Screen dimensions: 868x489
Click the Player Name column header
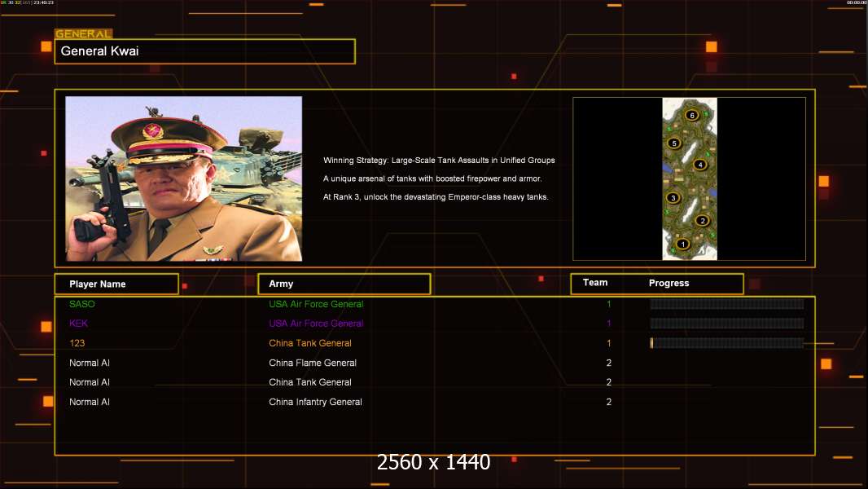click(x=116, y=284)
